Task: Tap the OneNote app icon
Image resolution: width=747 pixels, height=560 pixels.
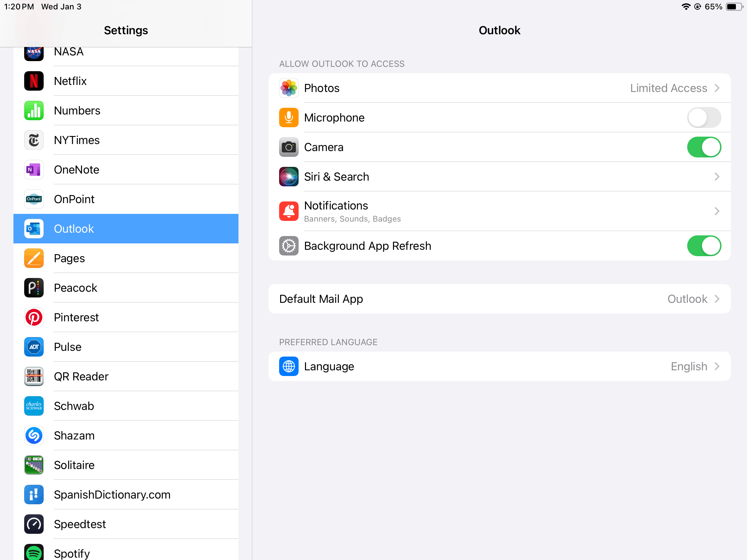Action: click(x=34, y=170)
